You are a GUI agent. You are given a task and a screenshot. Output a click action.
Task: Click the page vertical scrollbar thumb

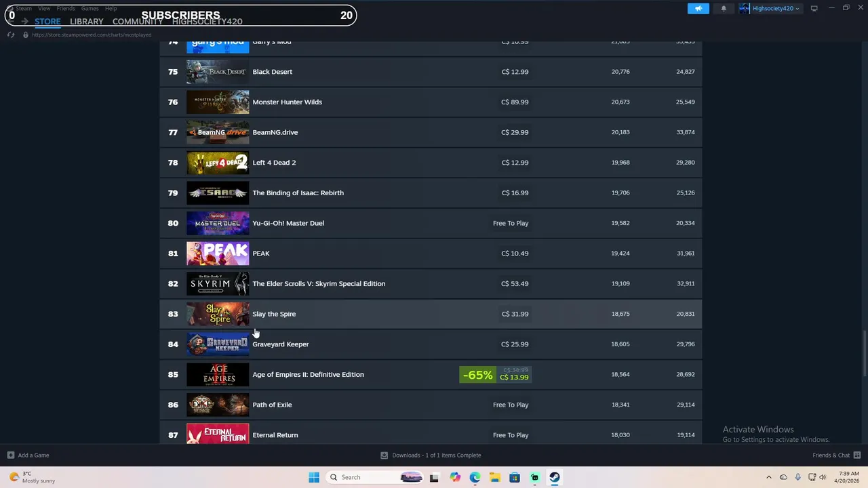pyautogui.click(x=864, y=354)
